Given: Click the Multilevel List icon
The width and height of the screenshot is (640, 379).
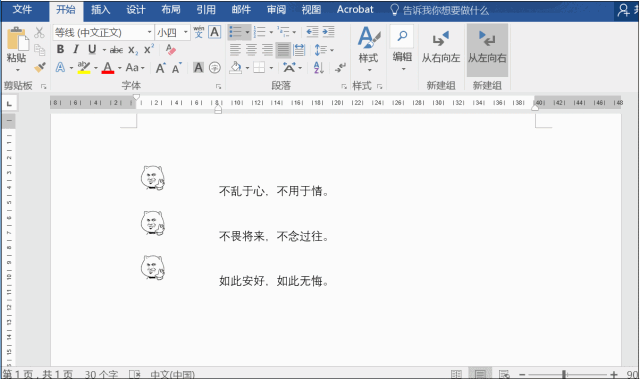Looking at the screenshot, I should pos(283,32).
